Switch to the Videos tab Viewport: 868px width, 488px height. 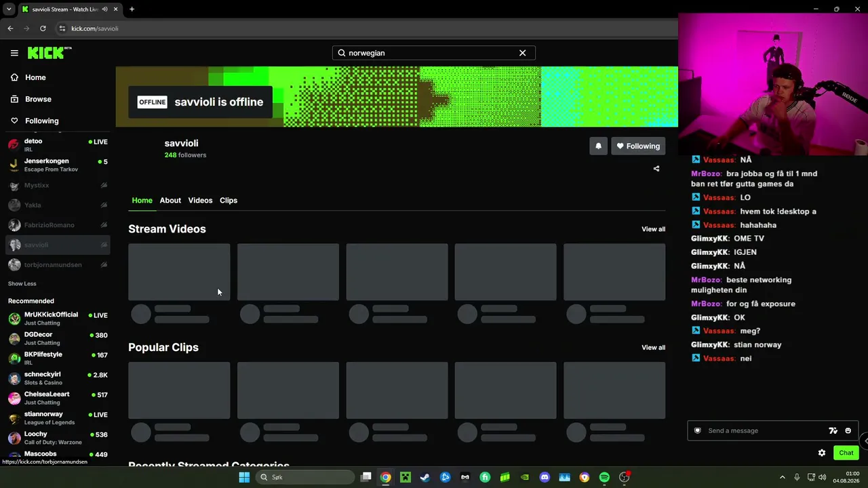200,201
